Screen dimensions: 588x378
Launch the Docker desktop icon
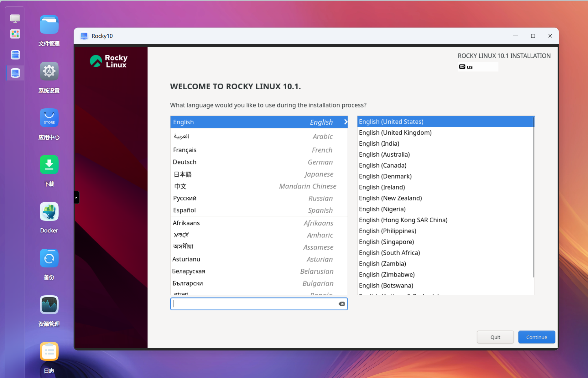point(49,212)
